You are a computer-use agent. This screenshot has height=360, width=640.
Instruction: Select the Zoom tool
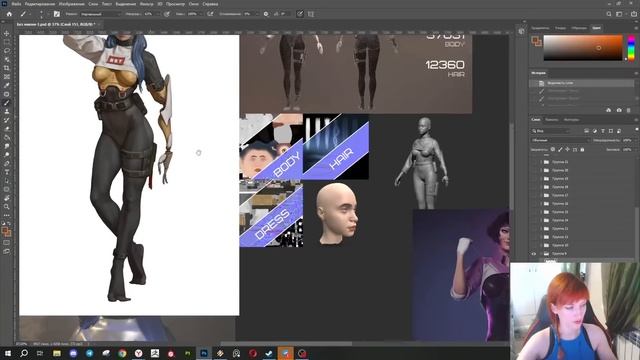click(x=7, y=207)
